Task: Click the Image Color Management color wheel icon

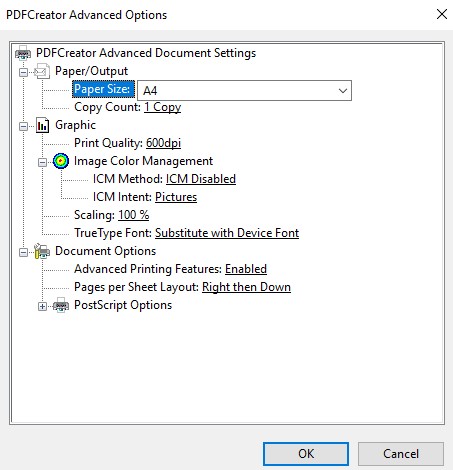Action: (x=61, y=161)
